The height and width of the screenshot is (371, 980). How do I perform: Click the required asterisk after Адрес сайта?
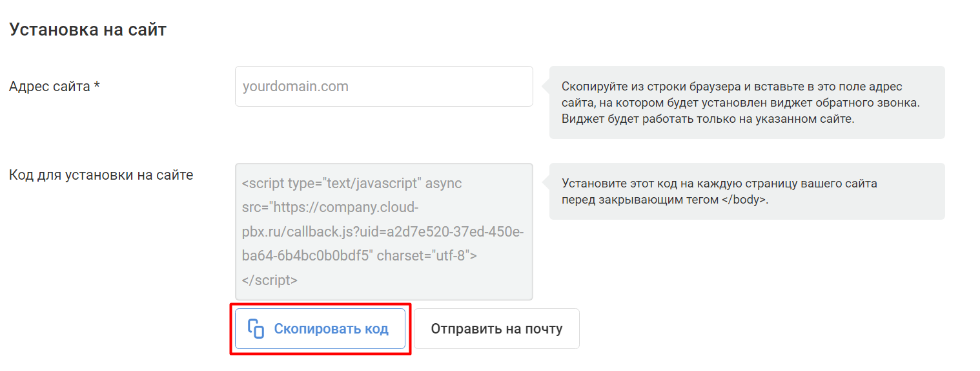[x=97, y=85]
